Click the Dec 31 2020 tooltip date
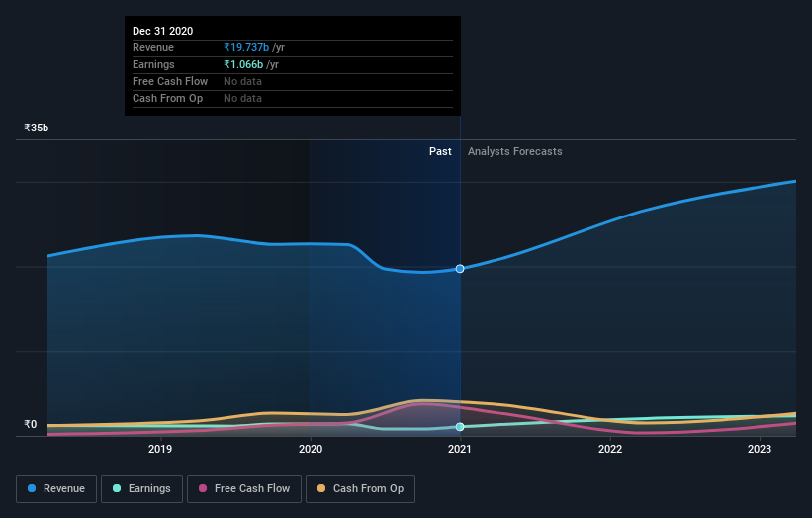The image size is (812, 518). pyautogui.click(x=162, y=31)
